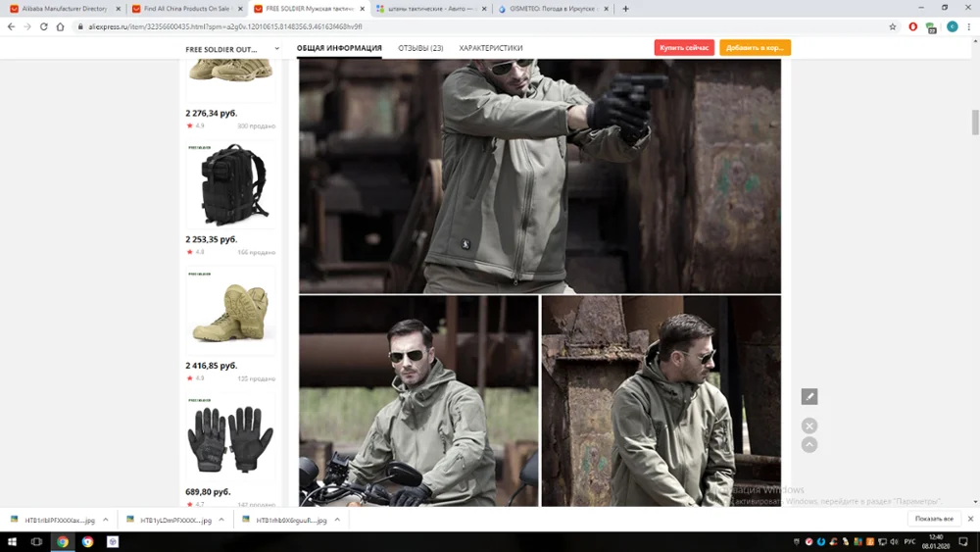This screenshot has width=980, height=552.
Task: Open the Chrome three-dot menu
Action: [x=969, y=26]
